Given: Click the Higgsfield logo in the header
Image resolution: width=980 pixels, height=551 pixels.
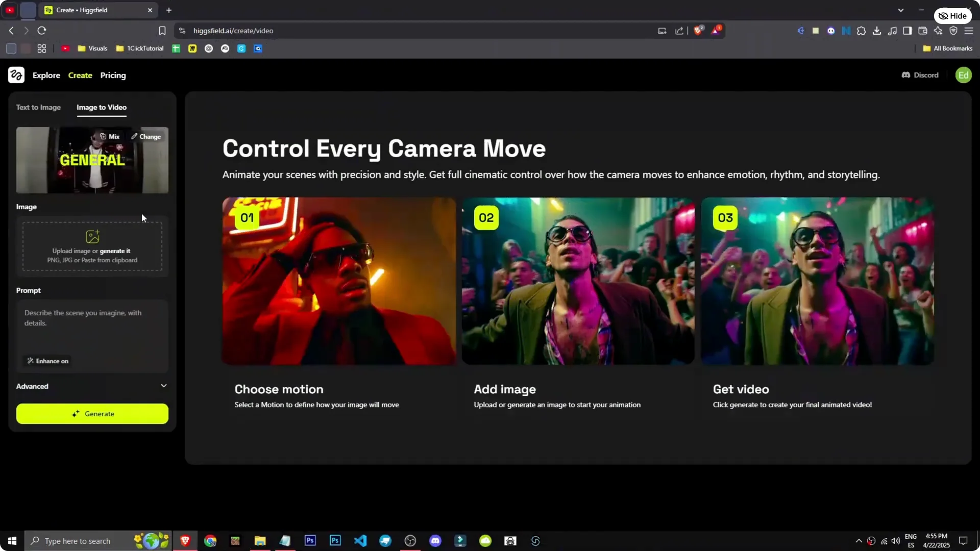Looking at the screenshot, I should pos(16,75).
